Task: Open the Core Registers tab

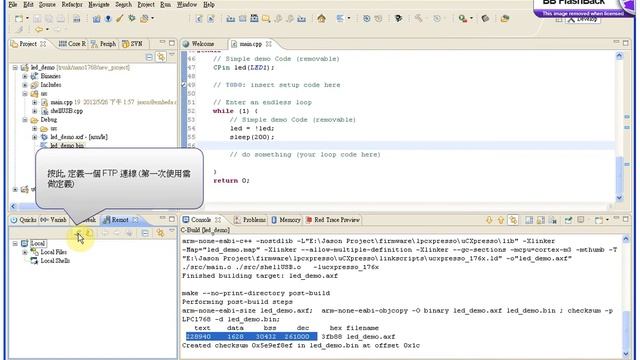Action: [x=72, y=44]
